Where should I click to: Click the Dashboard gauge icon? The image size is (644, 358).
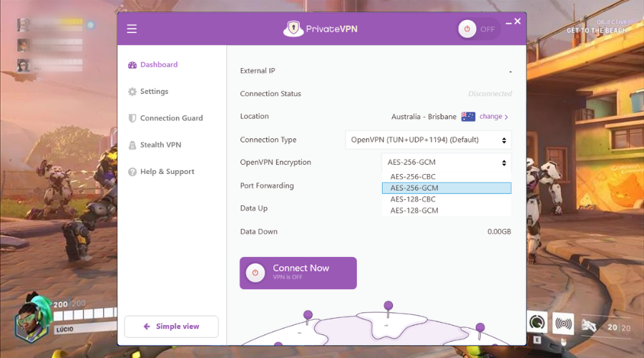click(x=132, y=65)
